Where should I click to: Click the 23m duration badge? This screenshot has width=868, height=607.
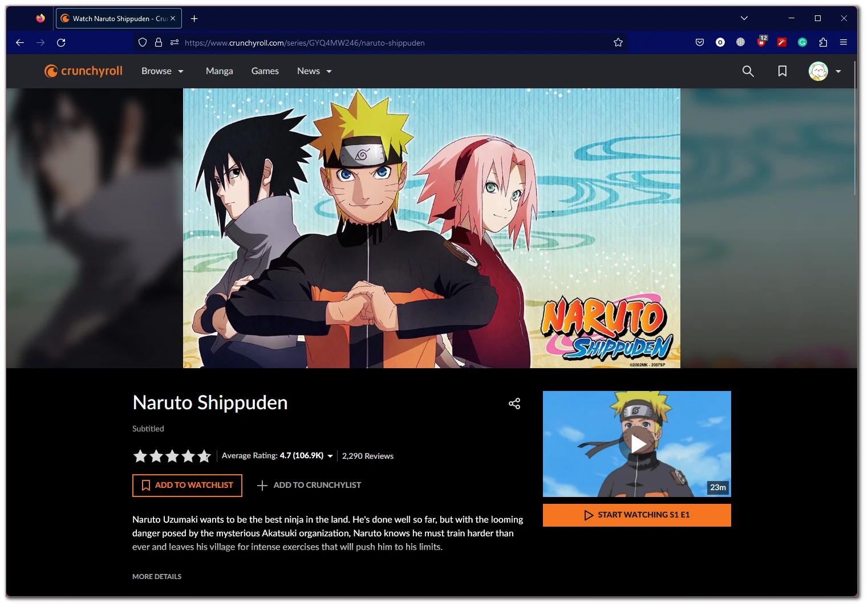point(718,487)
